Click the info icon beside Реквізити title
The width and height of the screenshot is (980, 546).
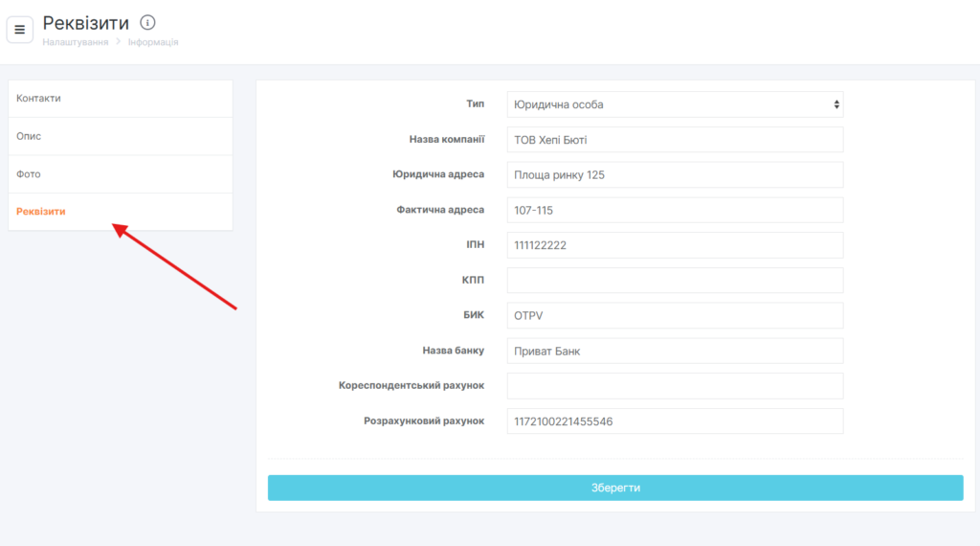point(147,22)
